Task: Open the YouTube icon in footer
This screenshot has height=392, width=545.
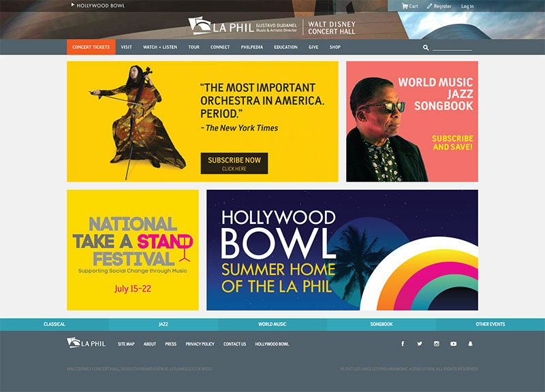Action: (x=454, y=344)
